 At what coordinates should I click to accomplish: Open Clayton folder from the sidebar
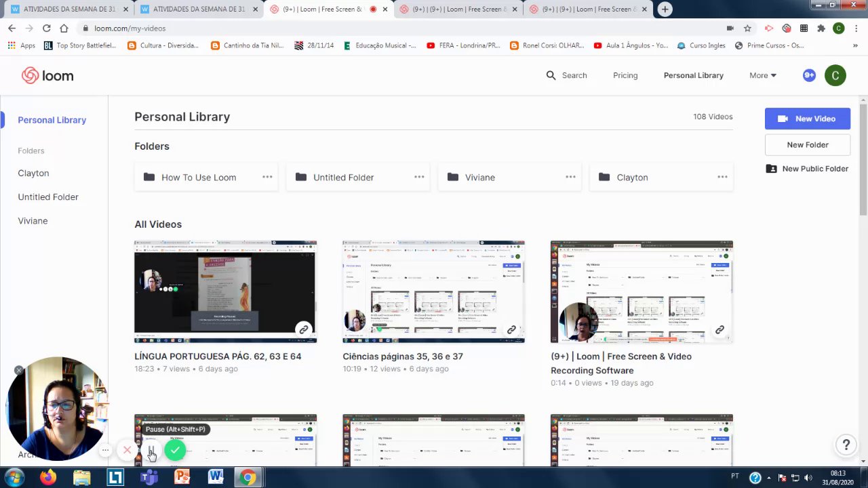tap(33, 173)
